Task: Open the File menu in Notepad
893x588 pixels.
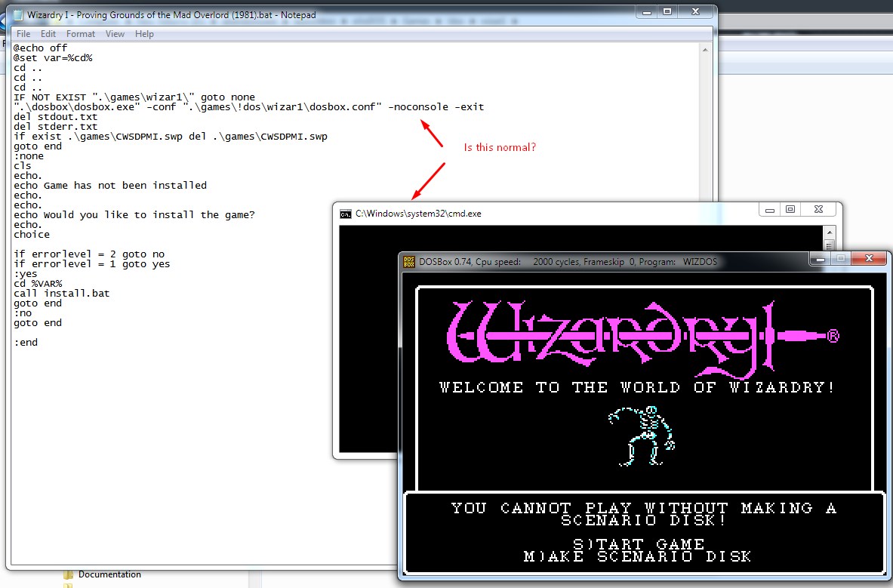Action: (23, 34)
